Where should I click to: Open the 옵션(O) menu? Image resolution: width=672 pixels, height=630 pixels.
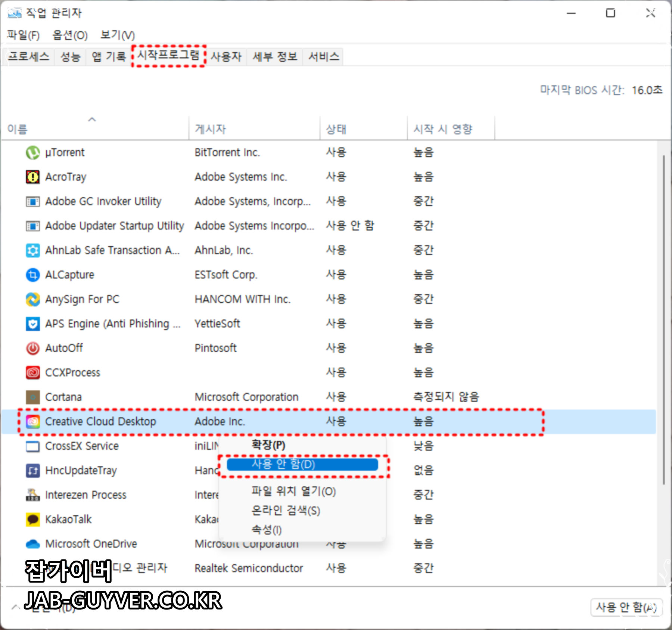(70, 35)
